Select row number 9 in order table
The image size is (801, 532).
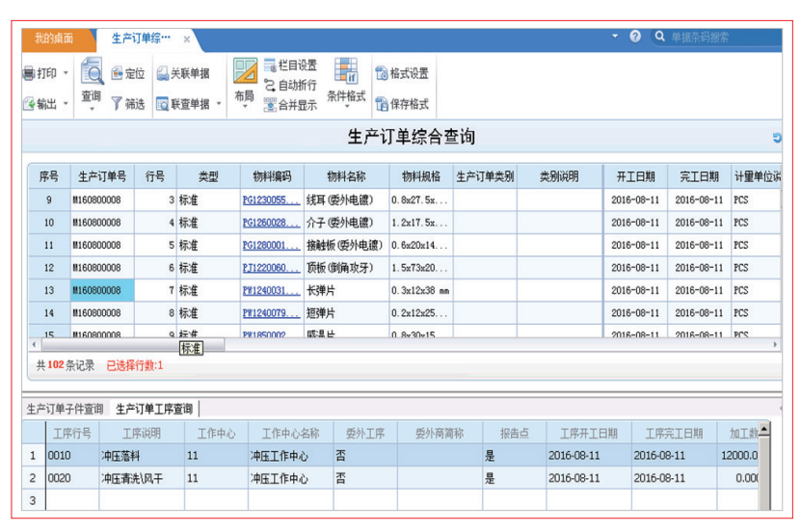tap(49, 200)
